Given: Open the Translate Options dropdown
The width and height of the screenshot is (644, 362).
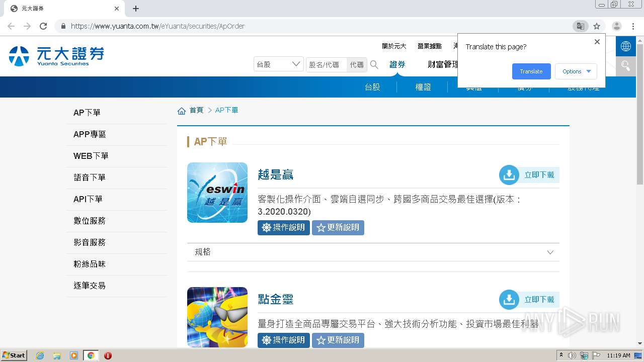Looking at the screenshot, I should click(x=576, y=71).
